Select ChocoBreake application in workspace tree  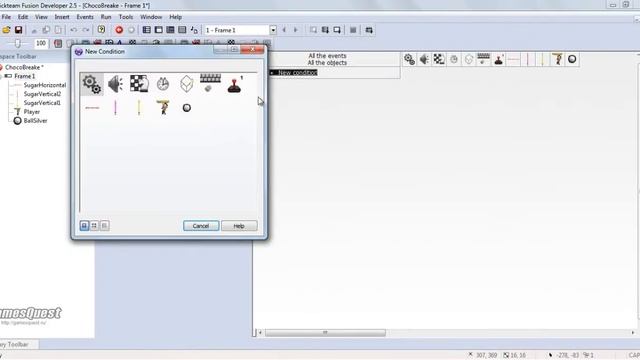point(24,67)
